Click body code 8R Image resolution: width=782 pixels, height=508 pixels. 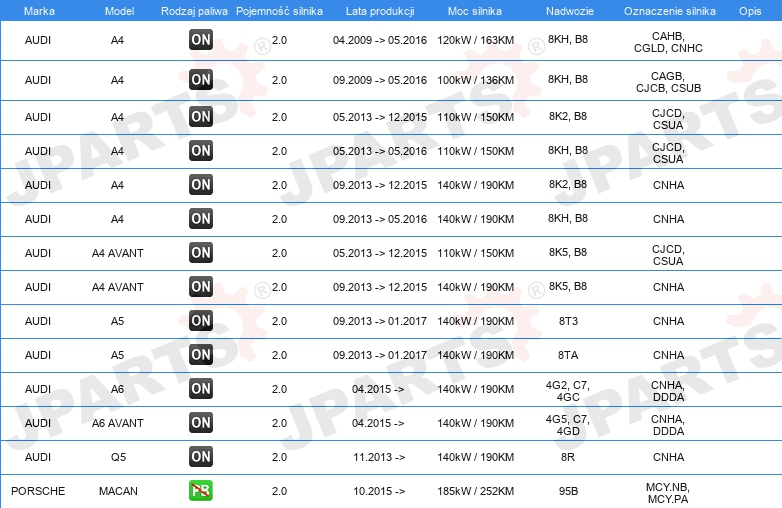(x=568, y=457)
